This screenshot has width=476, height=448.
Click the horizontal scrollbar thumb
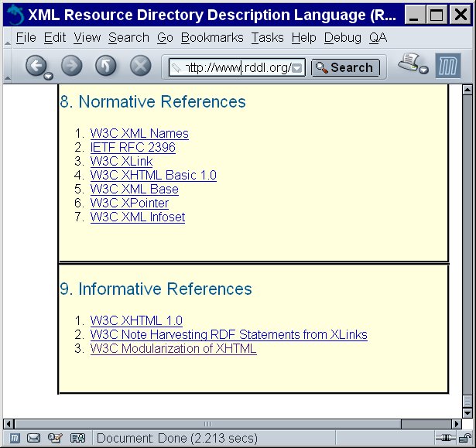pyautogui.click(x=207, y=423)
